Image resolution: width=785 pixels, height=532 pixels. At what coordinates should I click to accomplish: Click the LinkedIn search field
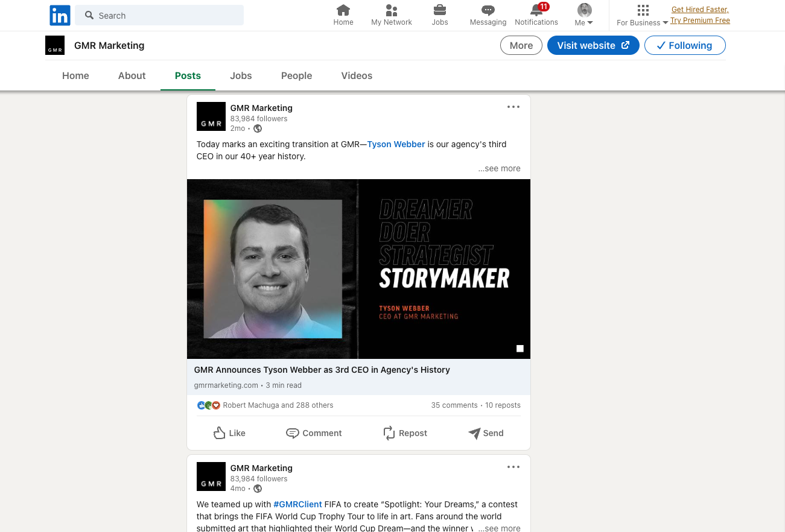click(160, 15)
